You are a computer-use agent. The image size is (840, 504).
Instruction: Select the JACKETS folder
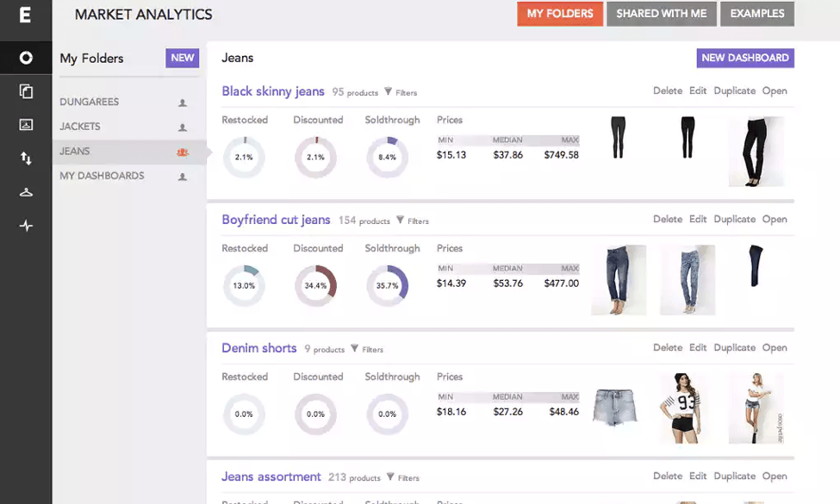click(x=80, y=127)
